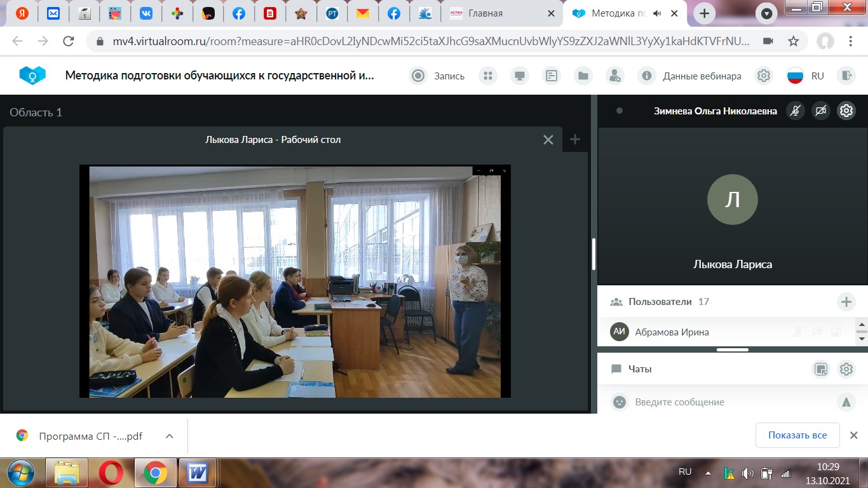Open camera permission icon in address bar
The width and height of the screenshot is (868, 488).
click(768, 41)
